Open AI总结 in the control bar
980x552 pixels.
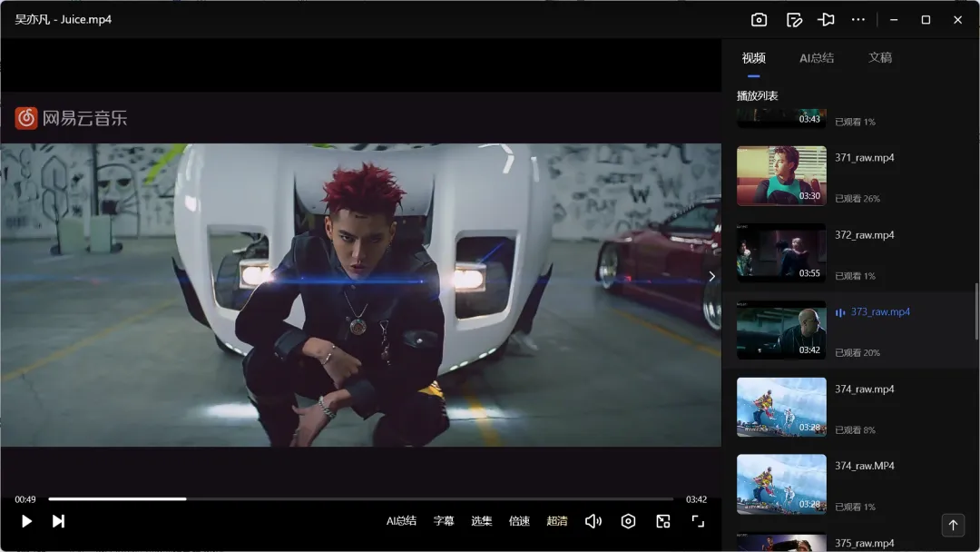click(401, 521)
